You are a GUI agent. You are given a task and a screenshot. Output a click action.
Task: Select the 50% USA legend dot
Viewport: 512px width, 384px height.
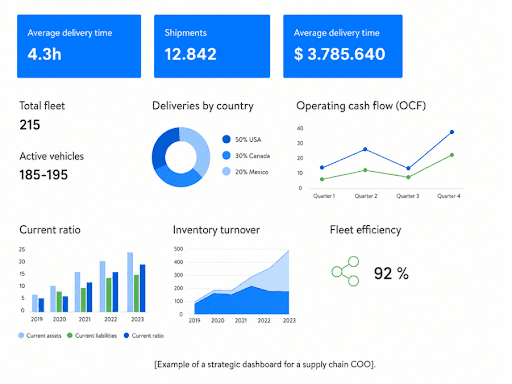point(226,139)
